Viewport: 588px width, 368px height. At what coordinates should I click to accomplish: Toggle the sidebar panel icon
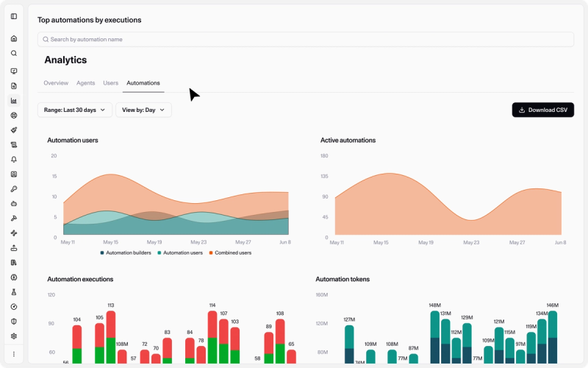pos(14,16)
